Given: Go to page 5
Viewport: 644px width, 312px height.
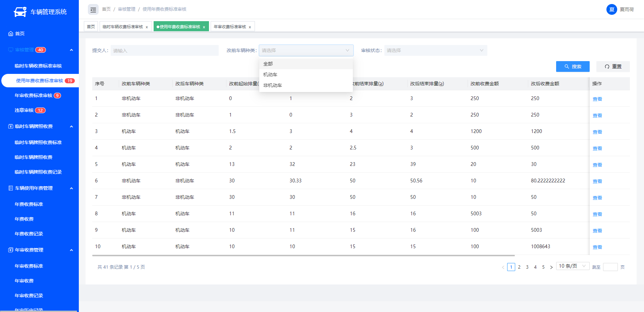Looking at the screenshot, I should click(x=543, y=267).
